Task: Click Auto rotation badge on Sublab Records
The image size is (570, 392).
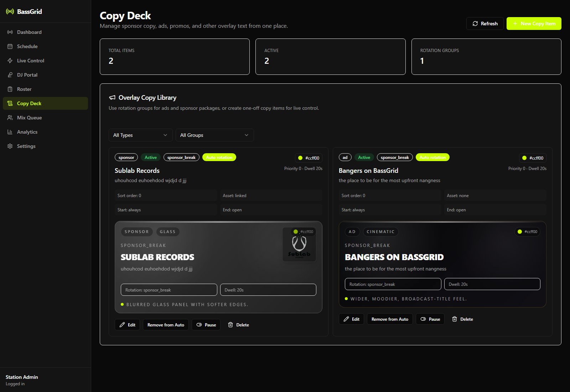Action: point(219,157)
